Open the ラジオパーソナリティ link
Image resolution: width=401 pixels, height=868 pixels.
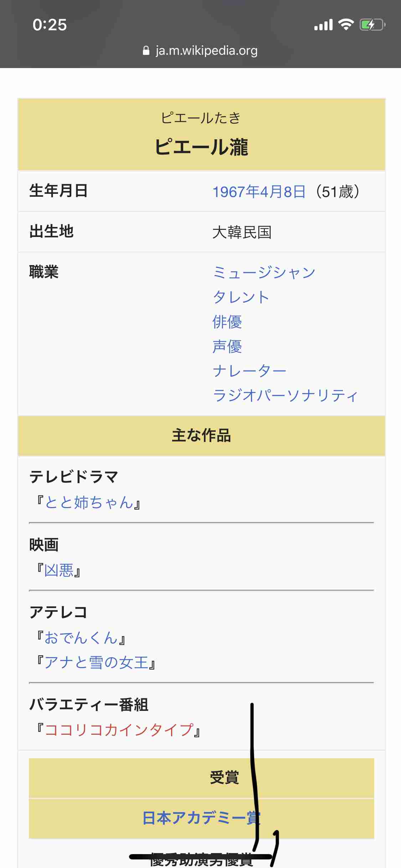click(285, 396)
